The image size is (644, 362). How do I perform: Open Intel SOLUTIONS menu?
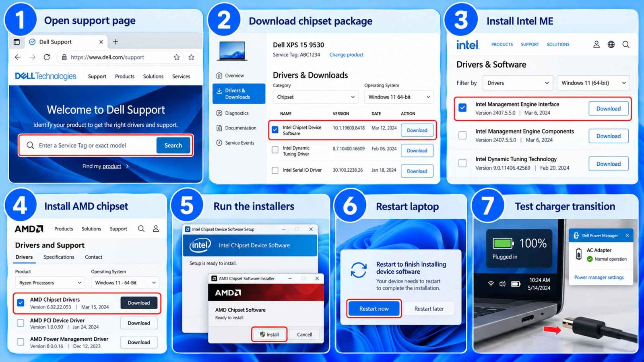pos(558,45)
